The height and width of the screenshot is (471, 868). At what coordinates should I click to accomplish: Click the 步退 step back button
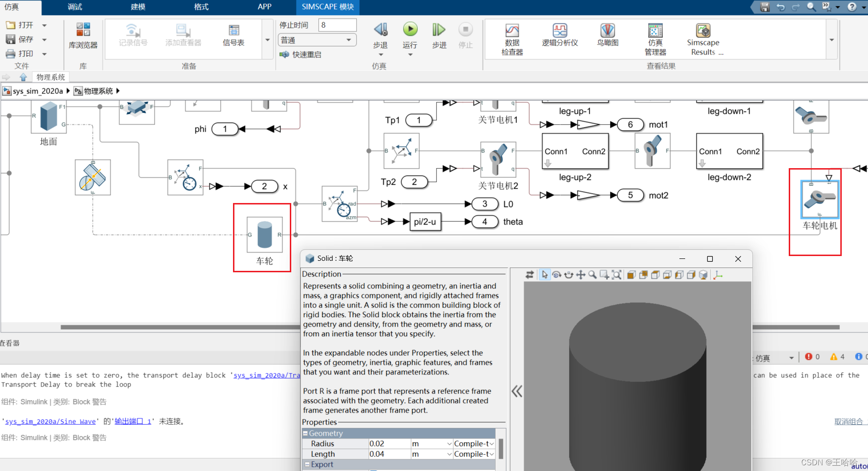point(380,35)
